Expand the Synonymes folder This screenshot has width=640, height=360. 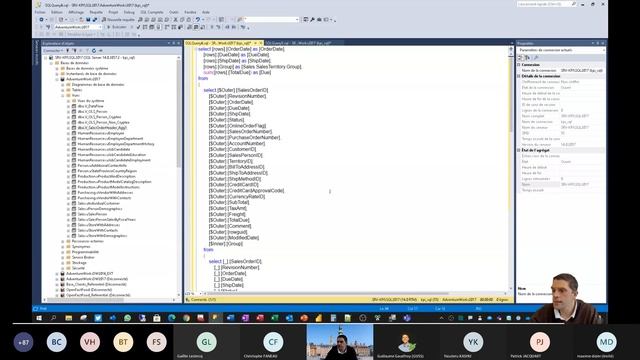tap(63, 247)
